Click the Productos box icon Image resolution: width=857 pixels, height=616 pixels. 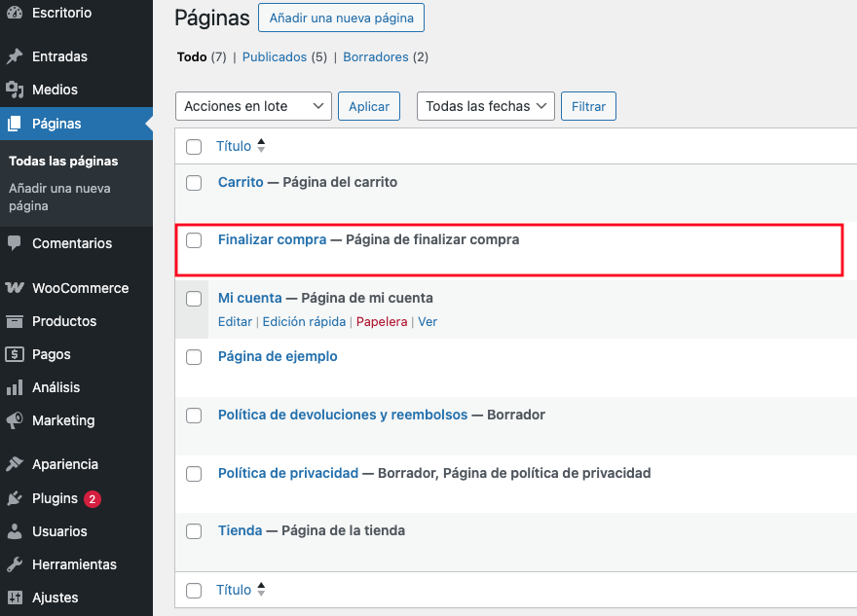coord(15,321)
